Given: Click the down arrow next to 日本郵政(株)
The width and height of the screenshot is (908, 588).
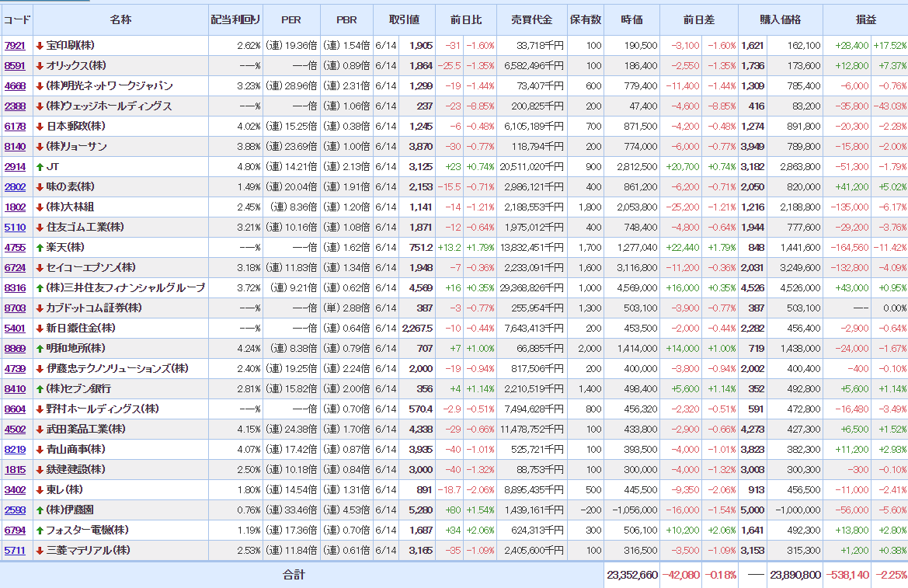Looking at the screenshot, I should point(40,126).
